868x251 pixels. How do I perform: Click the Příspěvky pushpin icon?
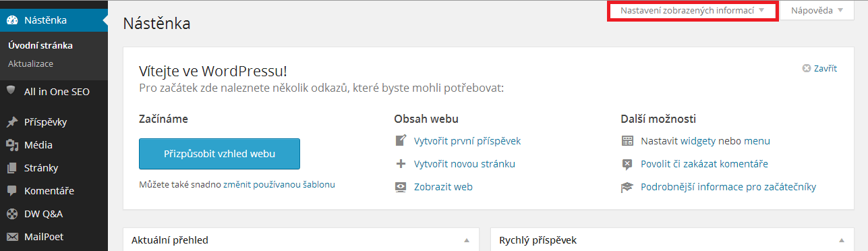pos(12,122)
